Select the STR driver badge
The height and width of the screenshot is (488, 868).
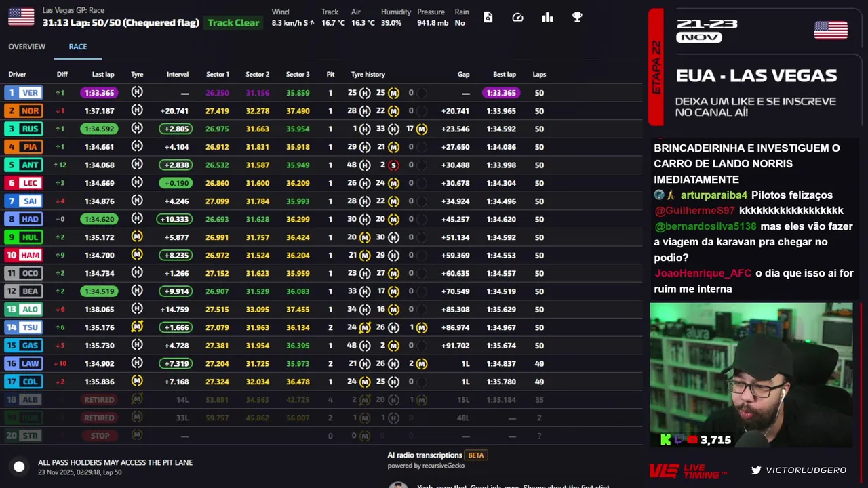[x=24, y=436]
